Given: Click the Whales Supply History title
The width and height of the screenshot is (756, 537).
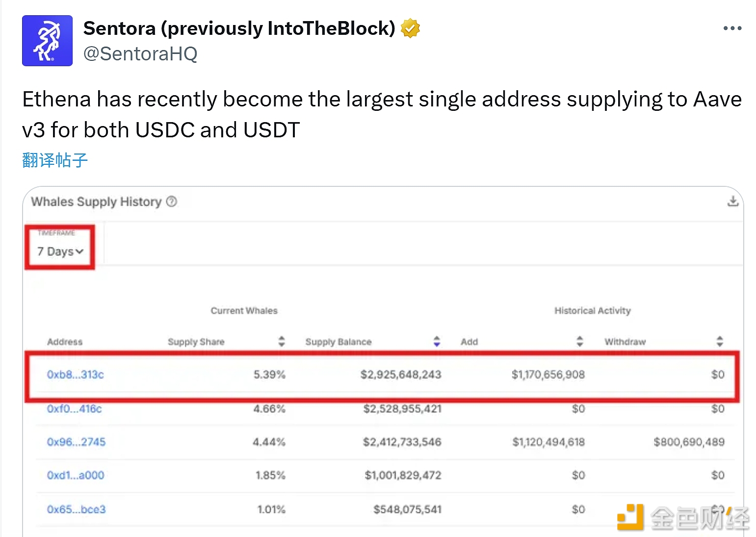Looking at the screenshot, I should [x=96, y=202].
